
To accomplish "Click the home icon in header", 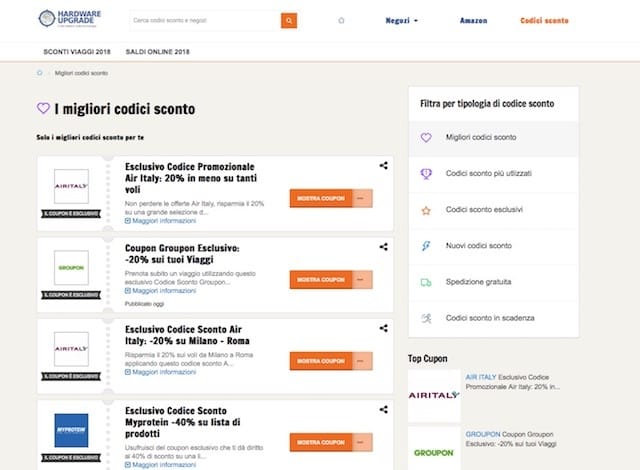I will pyautogui.click(x=341, y=20).
